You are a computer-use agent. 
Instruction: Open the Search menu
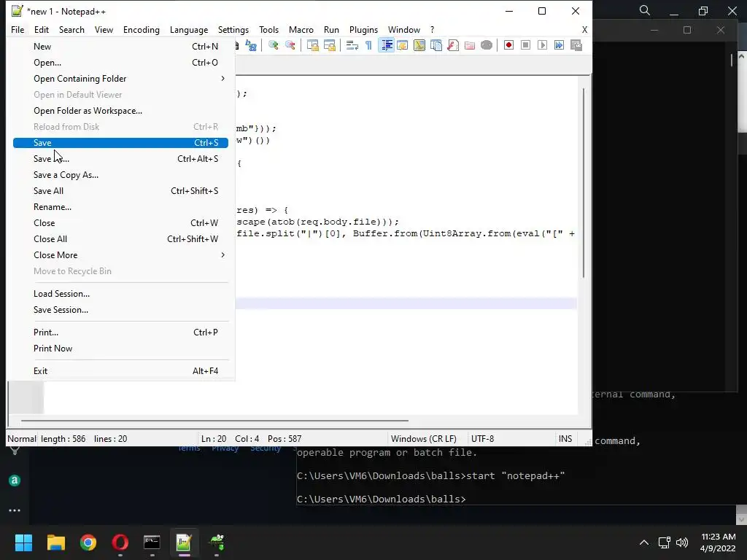pos(71,29)
